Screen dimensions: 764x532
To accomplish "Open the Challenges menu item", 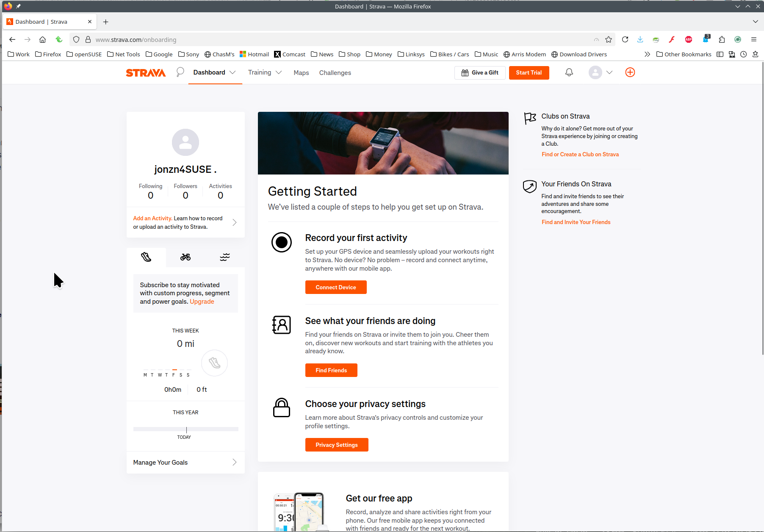I will (335, 73).
